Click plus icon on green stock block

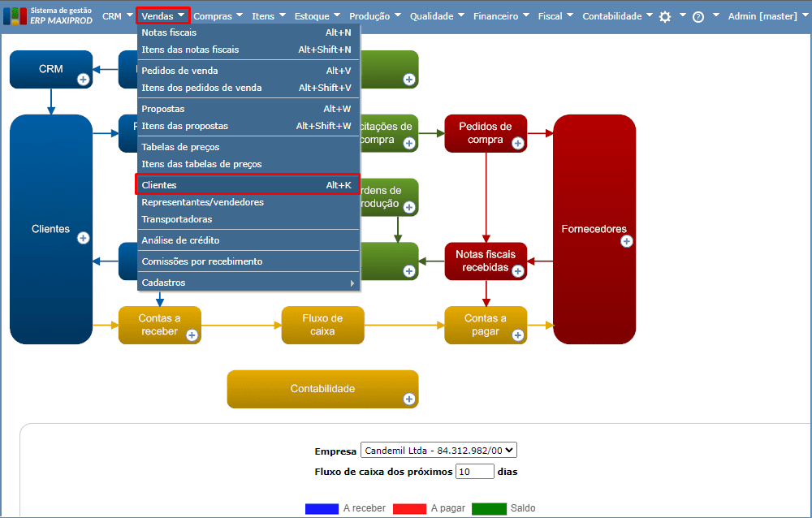point(409,271)
